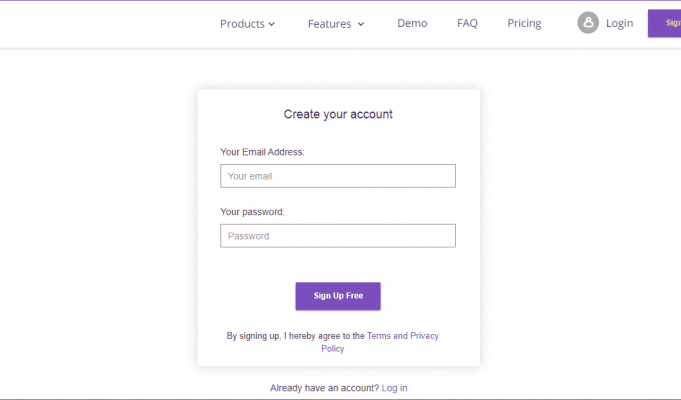
Task: Click the Your password label
Action: pos(252,212)
